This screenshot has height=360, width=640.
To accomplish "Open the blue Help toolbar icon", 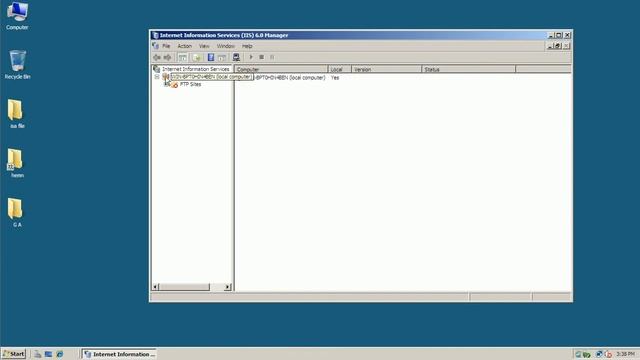I will [211, 58].
